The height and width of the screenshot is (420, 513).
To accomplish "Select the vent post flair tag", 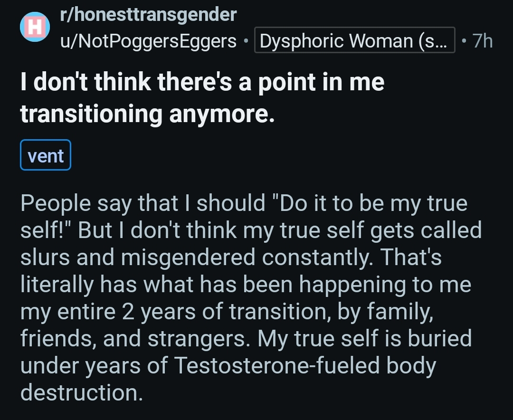I will click(46, 155).
